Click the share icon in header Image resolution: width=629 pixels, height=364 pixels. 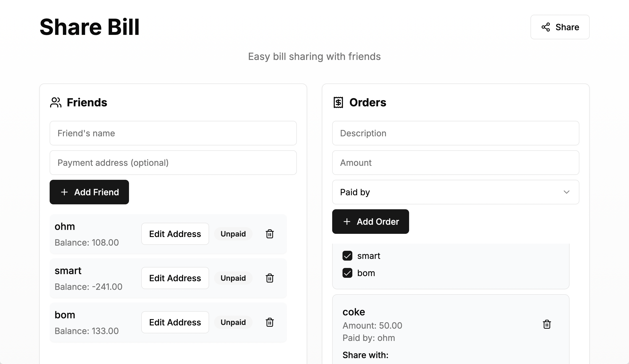coord(546,27)
